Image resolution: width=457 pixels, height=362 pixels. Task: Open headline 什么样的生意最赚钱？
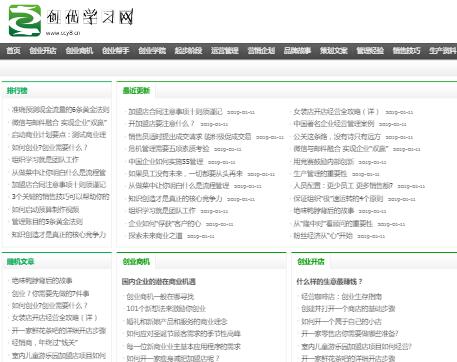pyautogui.click(x=329, y=282)
